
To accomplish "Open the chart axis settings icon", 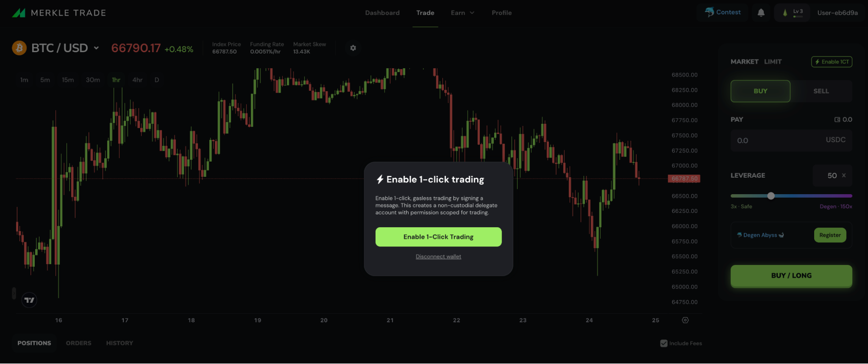I will (685, 320).
